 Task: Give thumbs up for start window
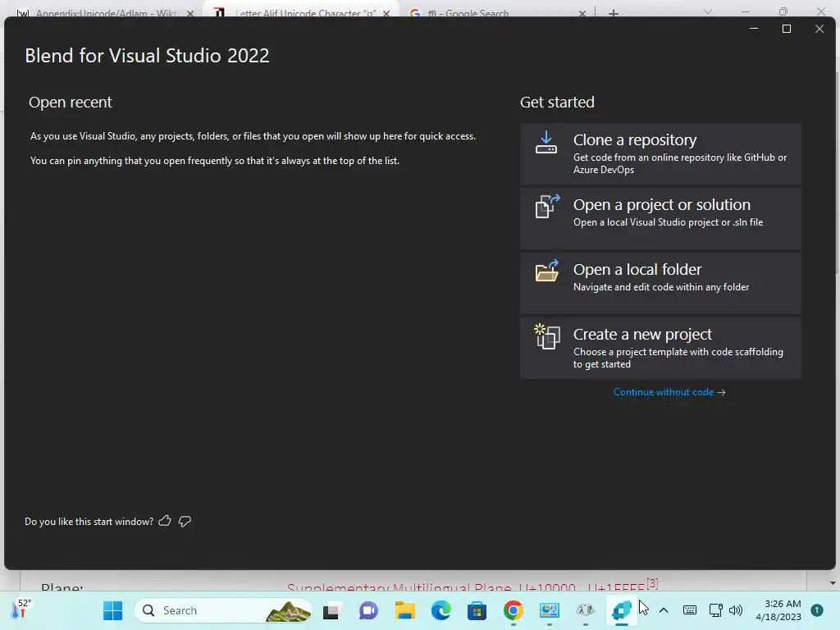tap(165, 521)
